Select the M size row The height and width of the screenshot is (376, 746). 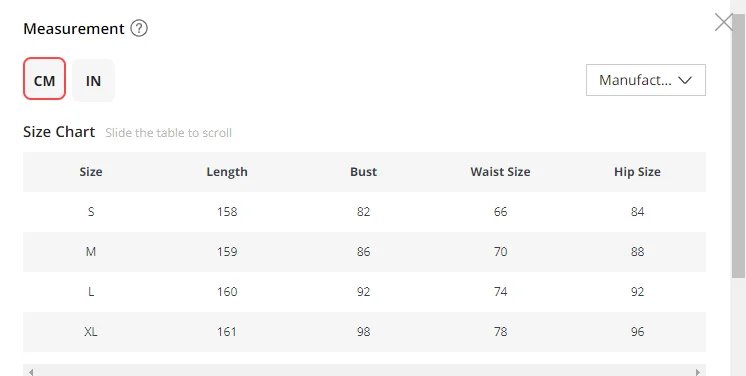(x=364, y=252)
